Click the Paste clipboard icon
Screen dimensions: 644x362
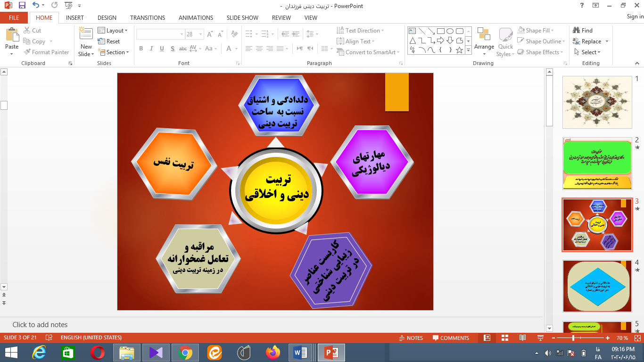tap(12, 35)
